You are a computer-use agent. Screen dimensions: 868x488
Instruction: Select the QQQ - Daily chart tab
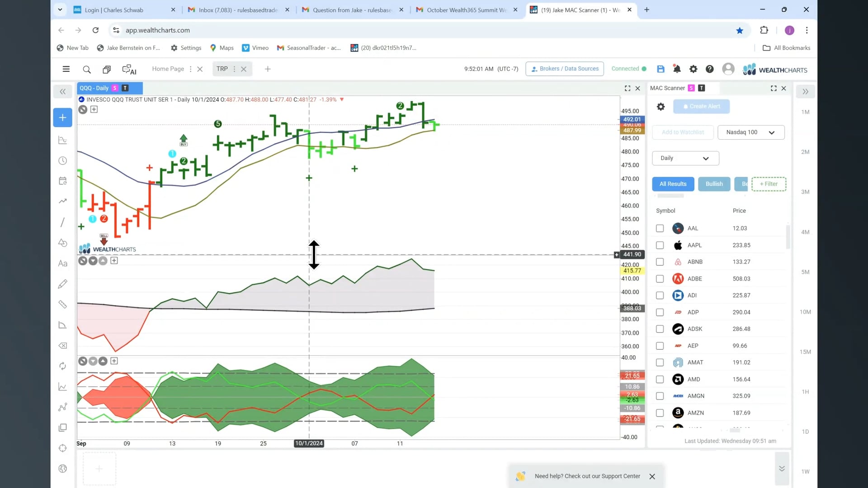[109, 88]
